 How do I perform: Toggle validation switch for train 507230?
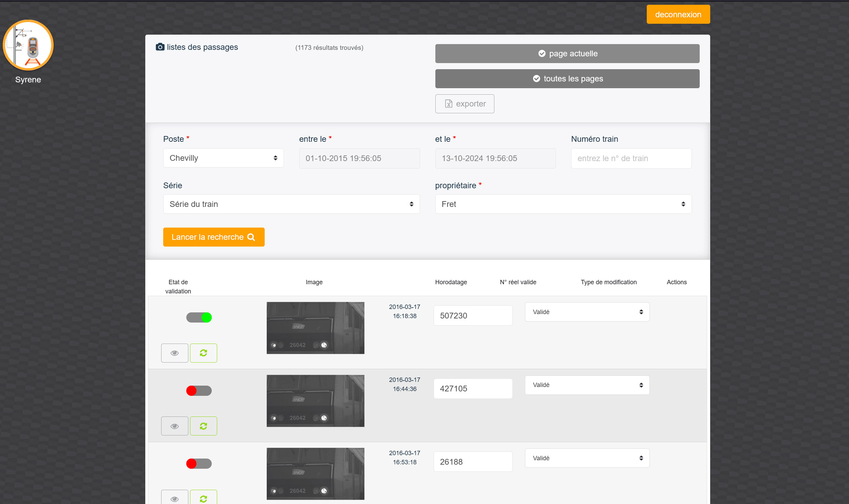point(199,317)
